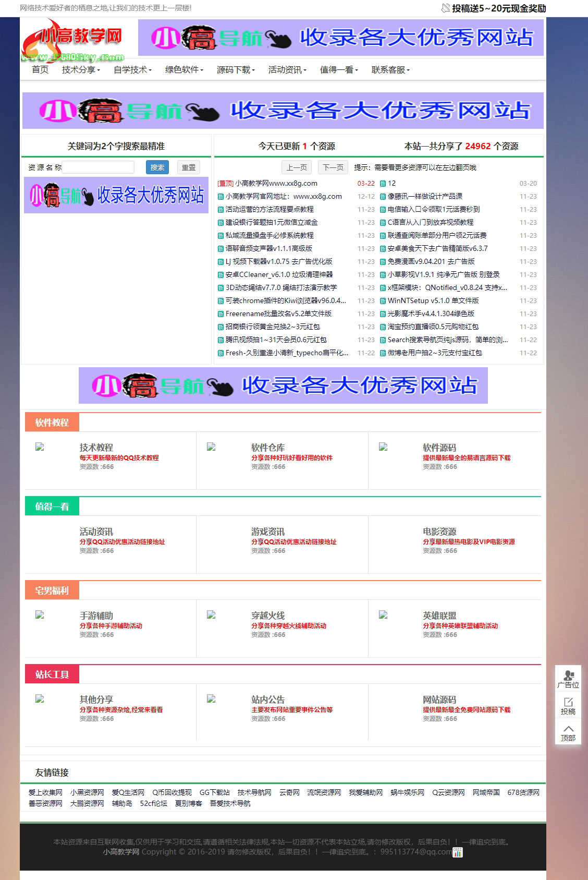Focus the 资源名称 search input field

[x=98, y=167]
